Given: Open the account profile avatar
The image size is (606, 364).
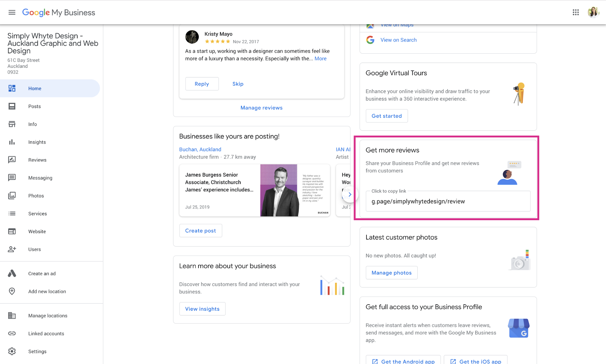Looking at the screenshot, I should point(593,12).
